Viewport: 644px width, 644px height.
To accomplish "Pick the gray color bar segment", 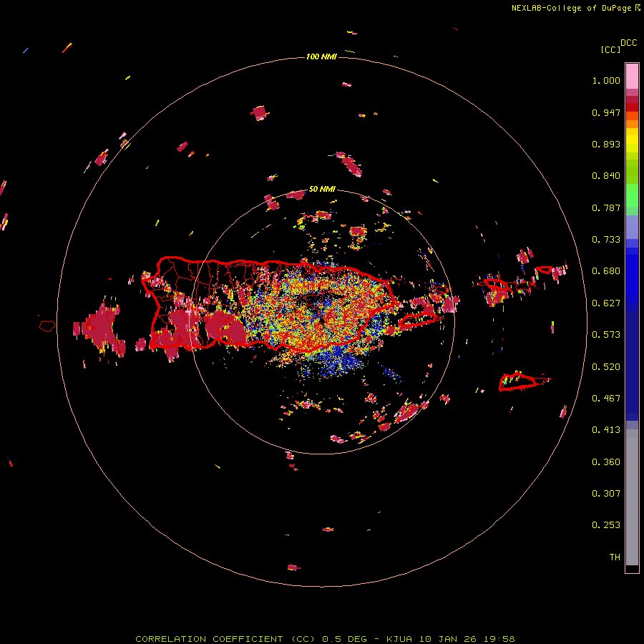I will 632,497.
